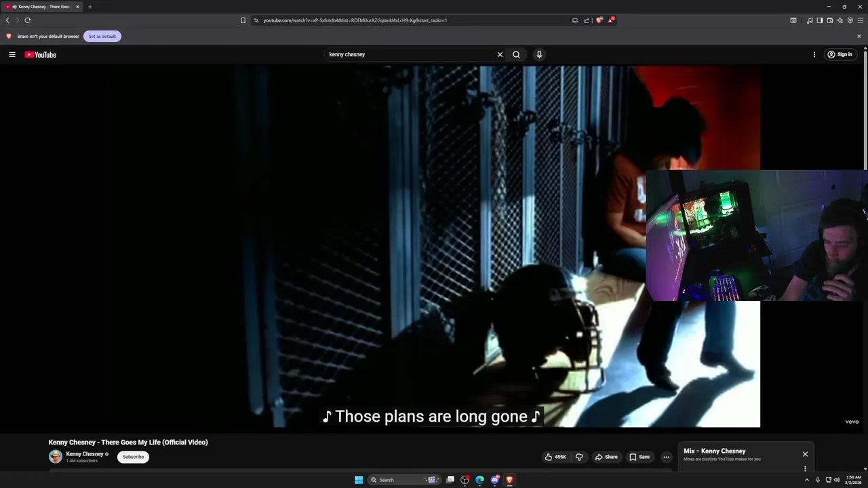
Task: Open the YouTube guide hamburger menu
Action: 12,54
